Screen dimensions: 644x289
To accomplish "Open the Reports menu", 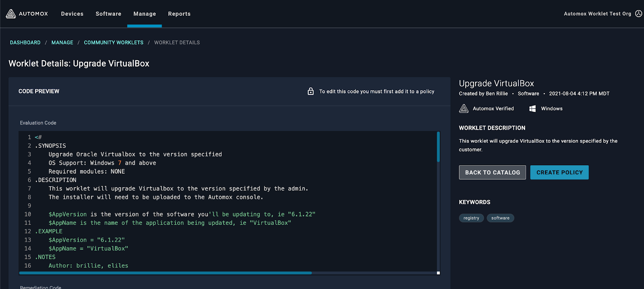I will point(179,14).
